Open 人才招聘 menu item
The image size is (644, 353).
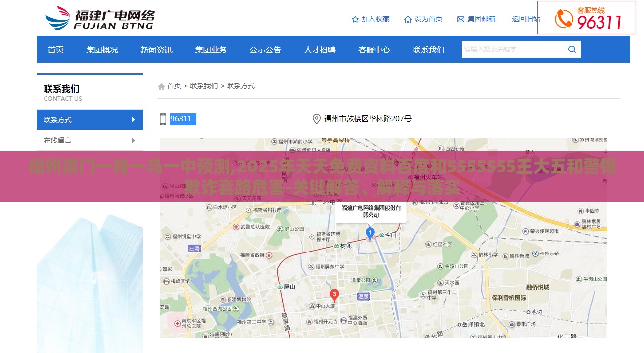[x=320, y=50]
